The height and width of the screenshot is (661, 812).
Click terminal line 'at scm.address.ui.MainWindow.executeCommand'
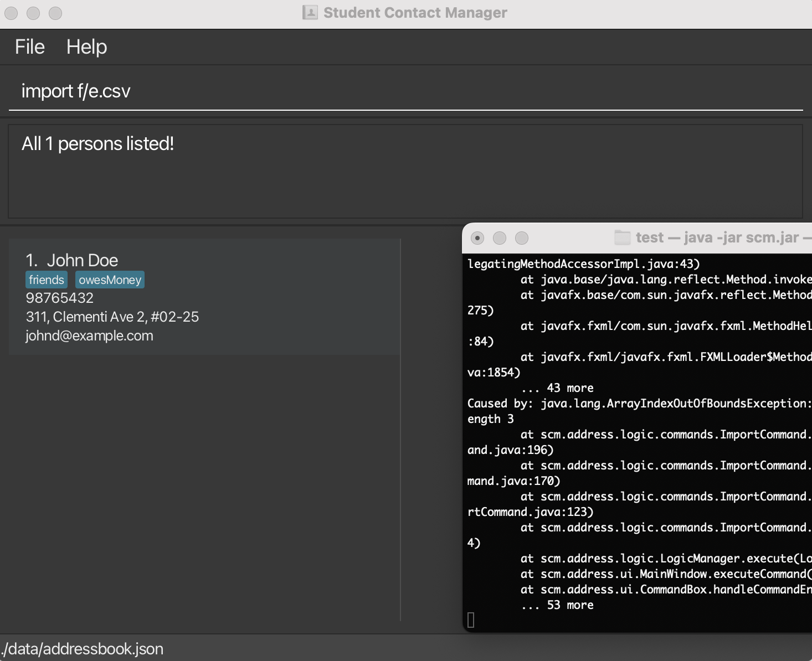point(666,574)
